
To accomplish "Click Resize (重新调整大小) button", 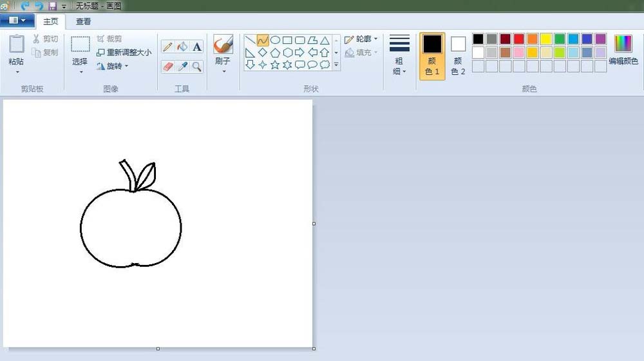I will click(124, 53).
